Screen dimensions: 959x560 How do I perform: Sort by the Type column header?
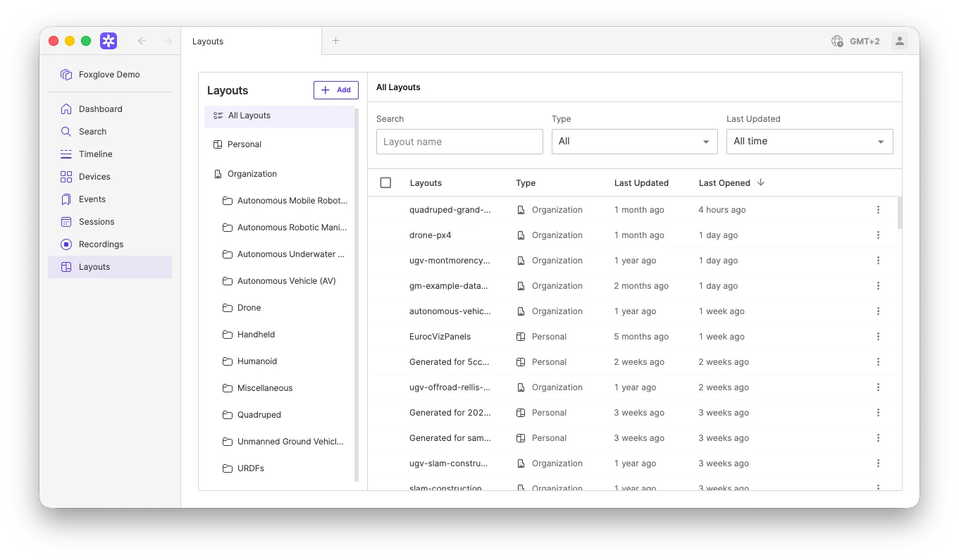coord(526,183)
